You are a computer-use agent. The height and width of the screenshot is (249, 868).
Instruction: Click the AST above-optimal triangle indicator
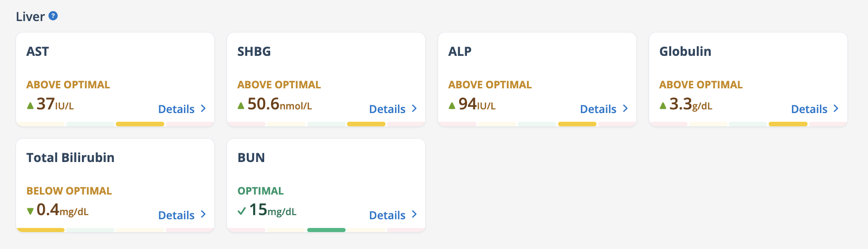coord(30,106)
